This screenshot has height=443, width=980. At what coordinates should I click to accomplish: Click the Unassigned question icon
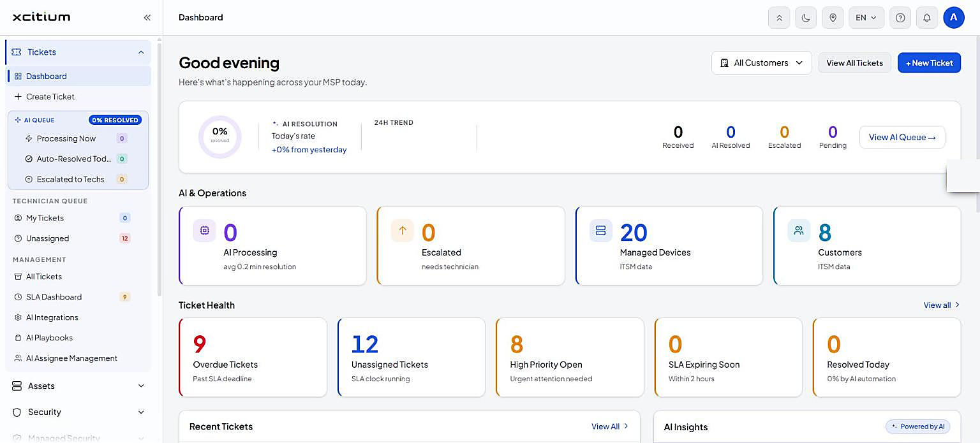click(x=18, y=238)
